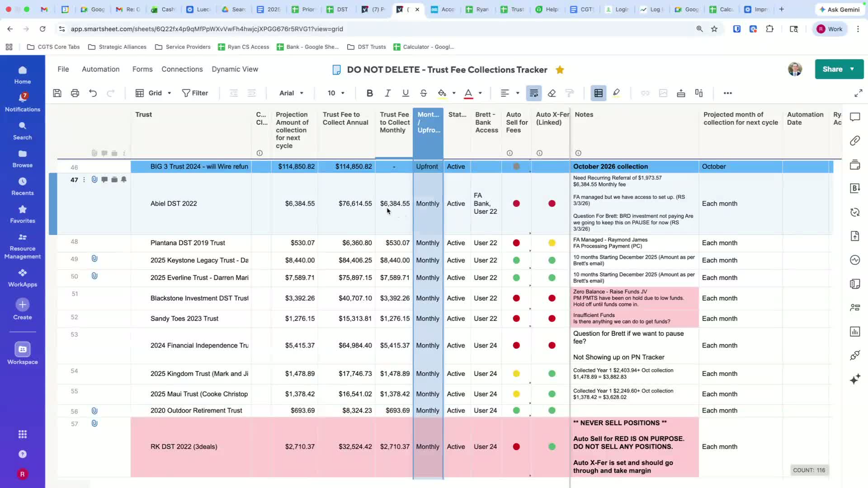The width and height of the screenshot is (868, 488).
Task: Toggle the Wrap text button
Action: (534, 93)
